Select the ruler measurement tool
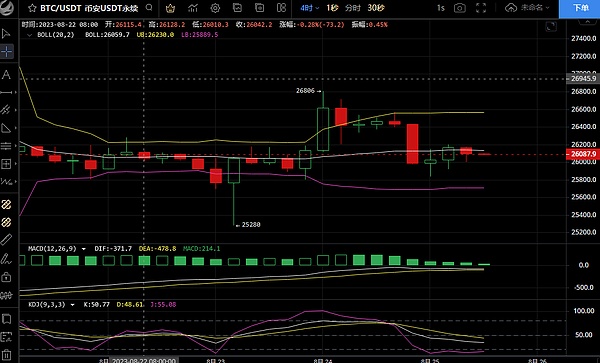Viewport: 600px width, 363px height. [x=6, y=240]
